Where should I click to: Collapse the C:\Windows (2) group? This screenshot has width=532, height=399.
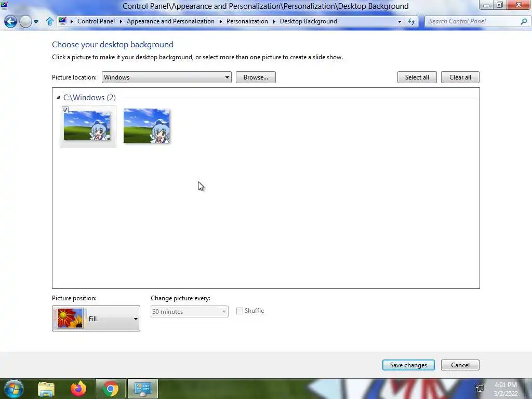[58, 98]
